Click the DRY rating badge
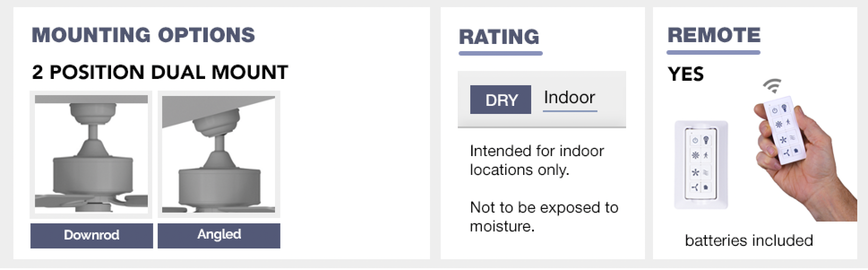The image size is (868, 270). (x=500, y=100)
